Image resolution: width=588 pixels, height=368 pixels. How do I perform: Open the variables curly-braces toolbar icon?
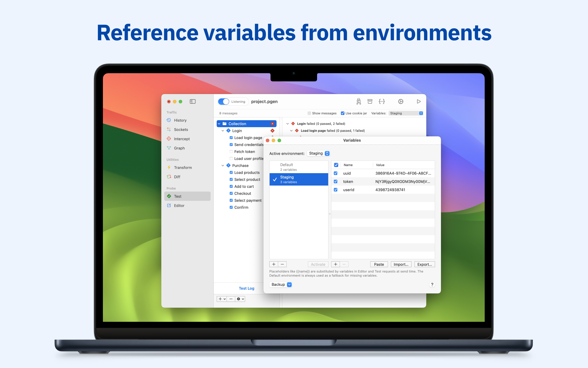click(x=382, y=101)
